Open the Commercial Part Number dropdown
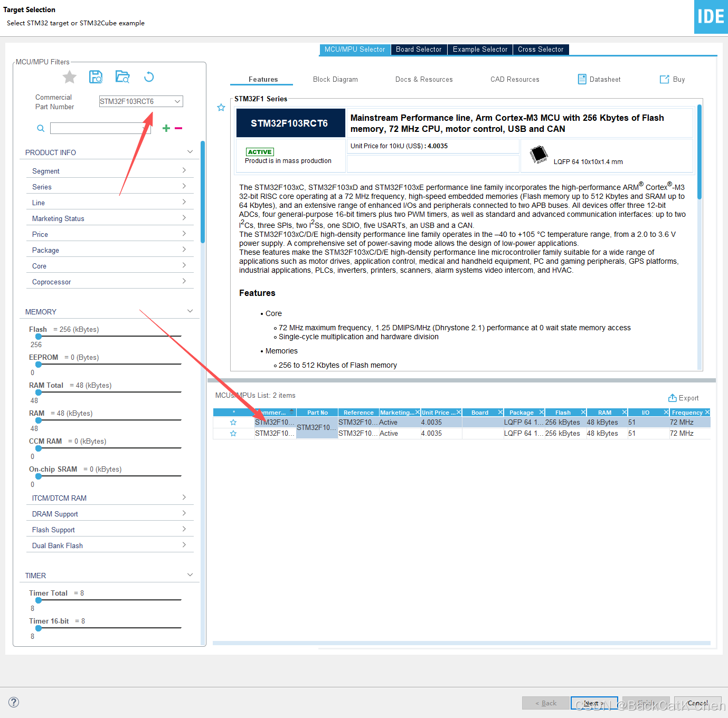 (177, 101)
